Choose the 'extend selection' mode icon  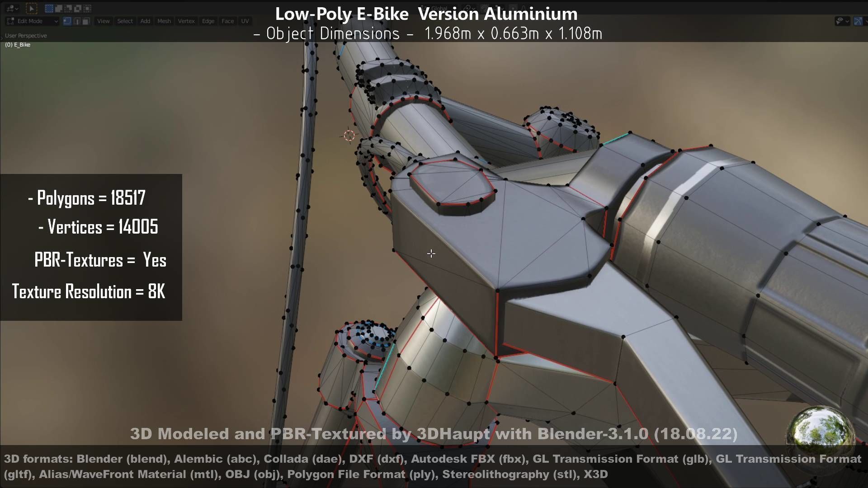click(58, 8)
